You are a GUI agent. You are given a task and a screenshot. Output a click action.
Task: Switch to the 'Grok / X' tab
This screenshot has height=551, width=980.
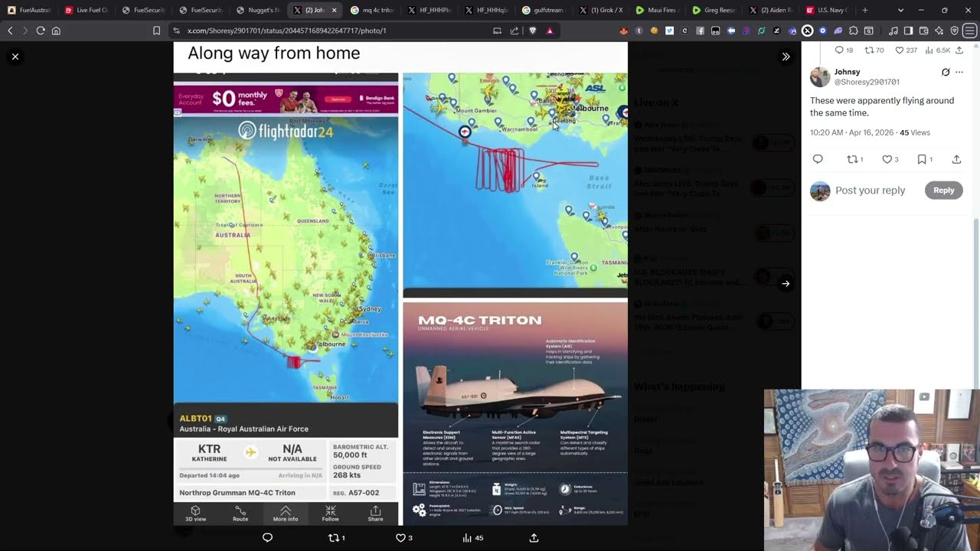pyautogui.click(x=601, y=10)
